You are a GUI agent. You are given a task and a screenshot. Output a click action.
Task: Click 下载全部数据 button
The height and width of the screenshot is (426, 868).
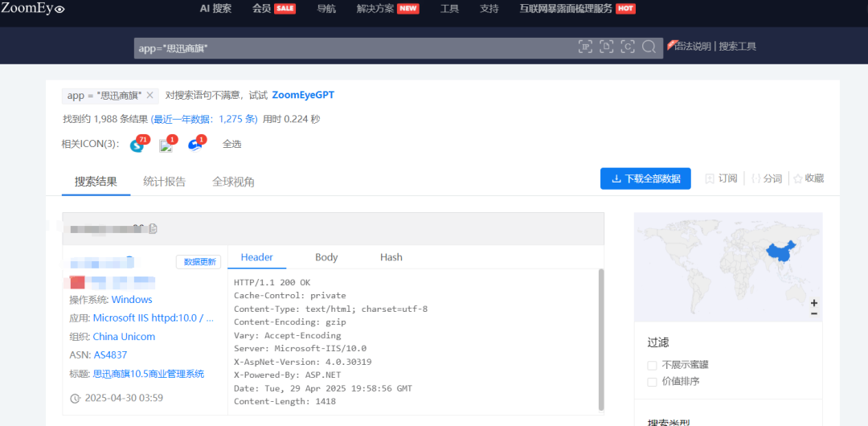tap(645, 178)
